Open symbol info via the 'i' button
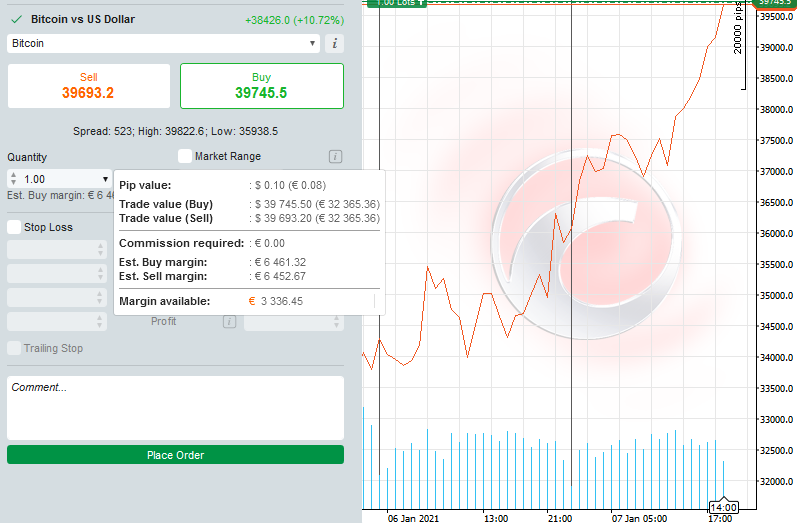Image resolution: width=801 pixels, height=523 pixels. click(335, 43)
